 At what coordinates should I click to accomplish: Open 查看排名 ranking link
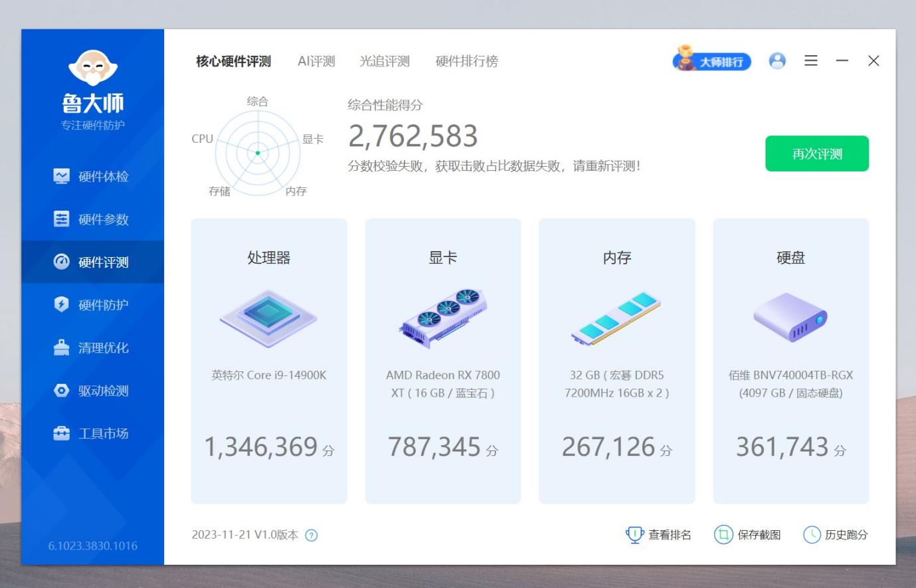[x=658, y=535]
